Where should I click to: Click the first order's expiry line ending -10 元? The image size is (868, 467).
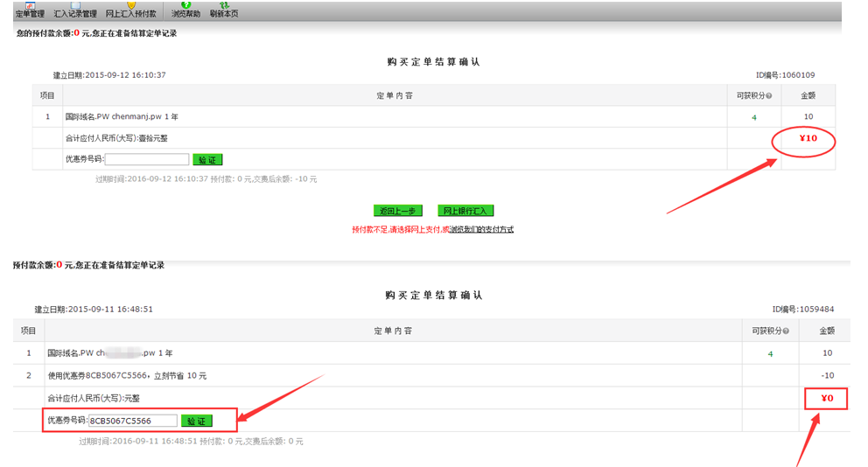(206, 179)
